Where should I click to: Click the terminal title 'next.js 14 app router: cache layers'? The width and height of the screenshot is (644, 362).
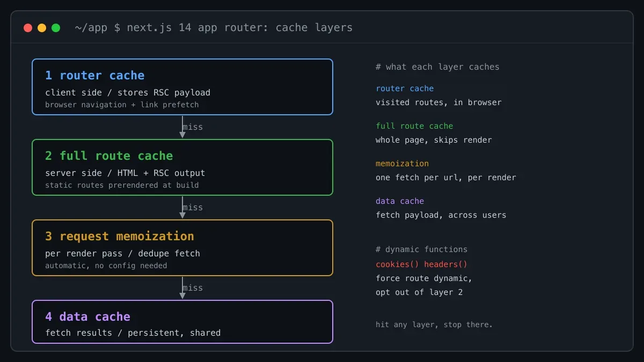tap(240, 28)
